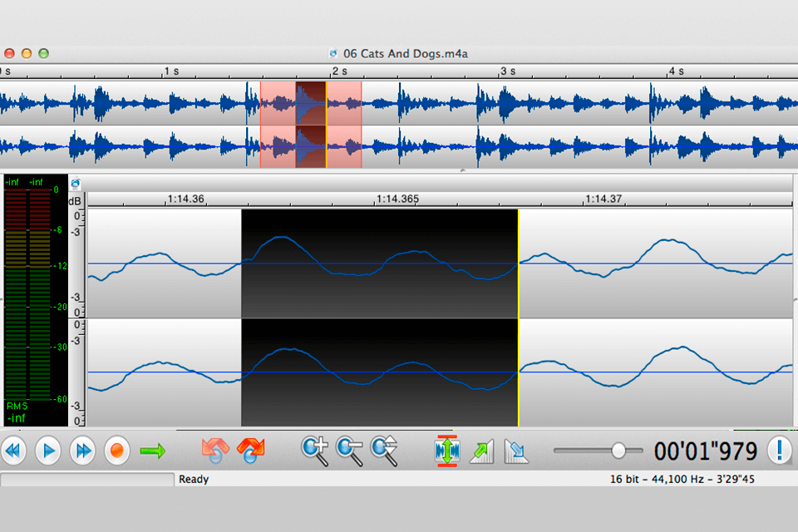798x532 pixels.
Task: Click the empty progress bar in status bar
Action: pyautogui.click(x=87, y=479)
